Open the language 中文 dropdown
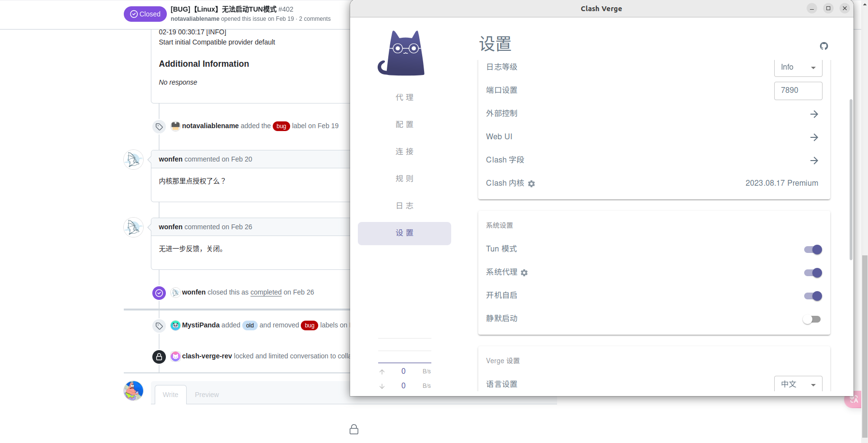The height and width of the screenshot is (443, 868). pos(798,384)
